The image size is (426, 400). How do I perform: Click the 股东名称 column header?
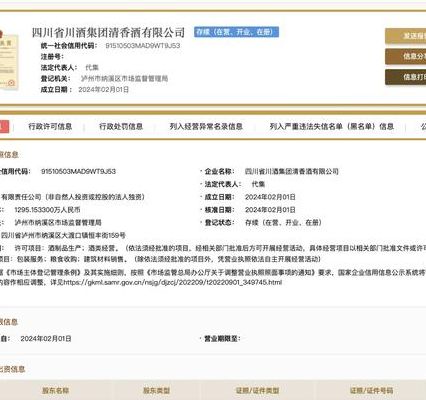tap(55, 390)
